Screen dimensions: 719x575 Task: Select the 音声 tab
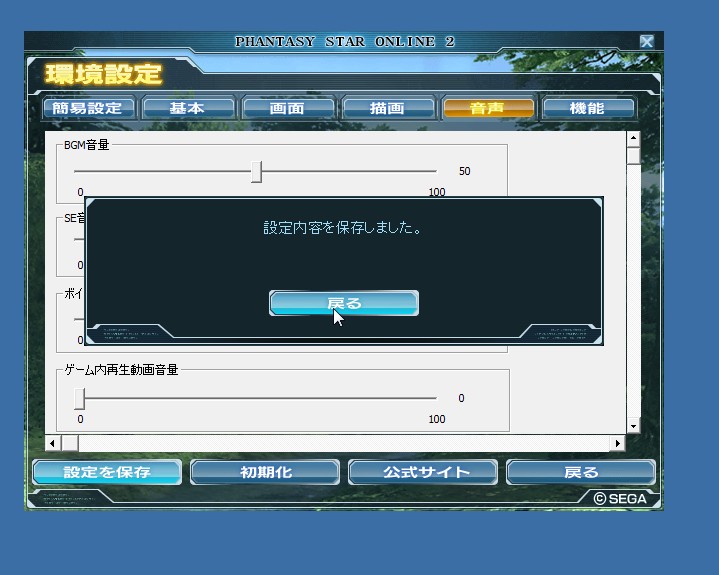tap(487, 108)
